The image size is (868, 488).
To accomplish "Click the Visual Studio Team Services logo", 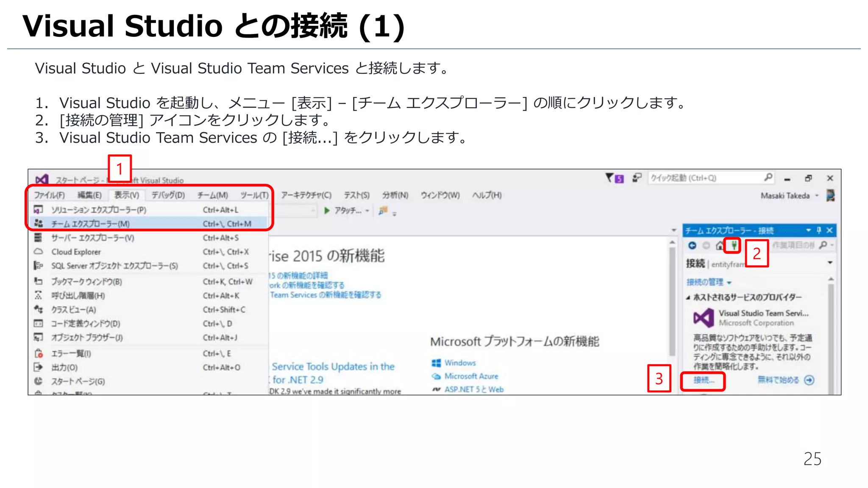I will point(704,318).
